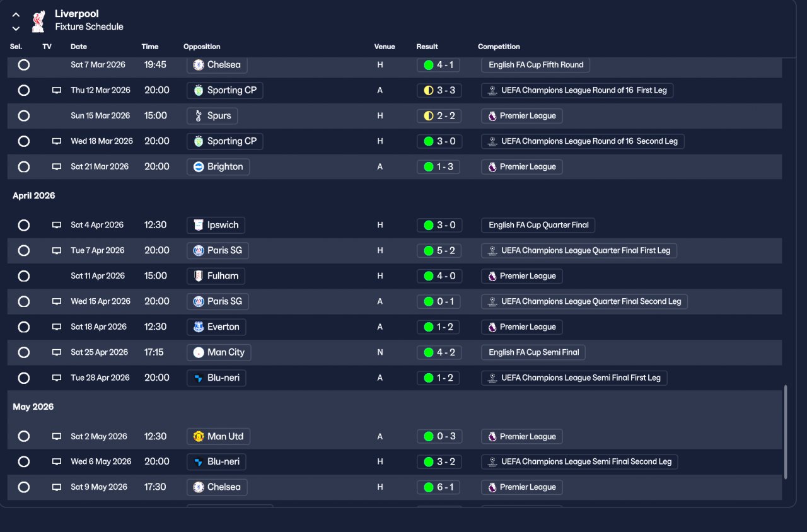Click TV icon for Ipswich match
The image size is (807, 532).
(x=57, y=225)
